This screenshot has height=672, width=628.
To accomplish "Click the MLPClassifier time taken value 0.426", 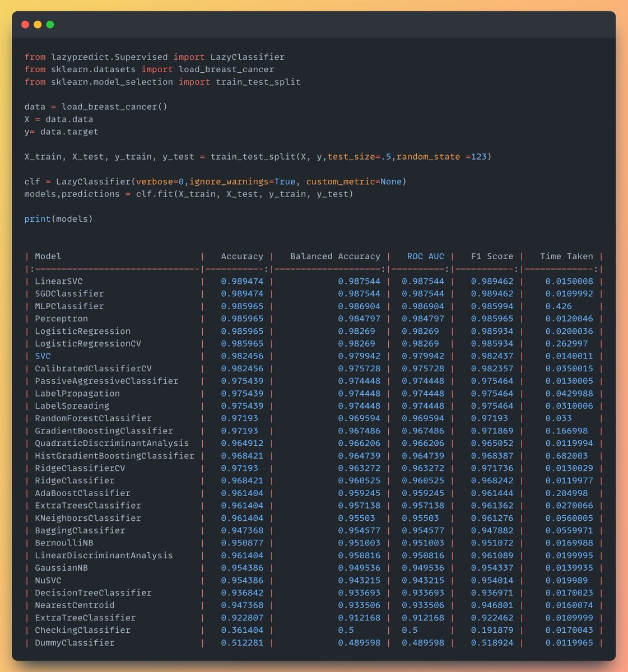I will click(559, 306).
